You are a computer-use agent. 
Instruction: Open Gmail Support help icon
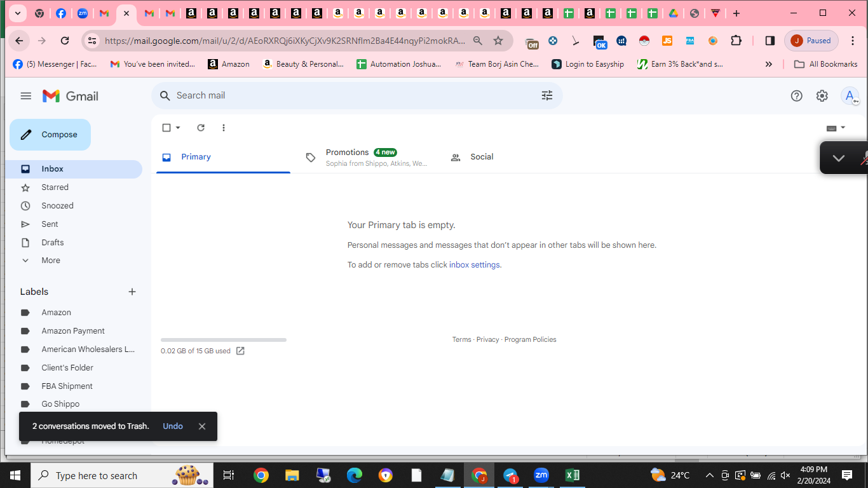(796, 96)
